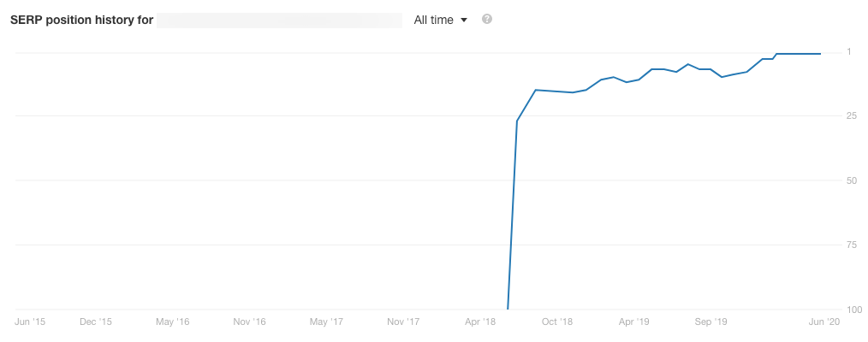This screenshot has height=342, width=868.
Task: Select the Nov '17 axis label
Action: pyautogui.click(x=403, y=321)
